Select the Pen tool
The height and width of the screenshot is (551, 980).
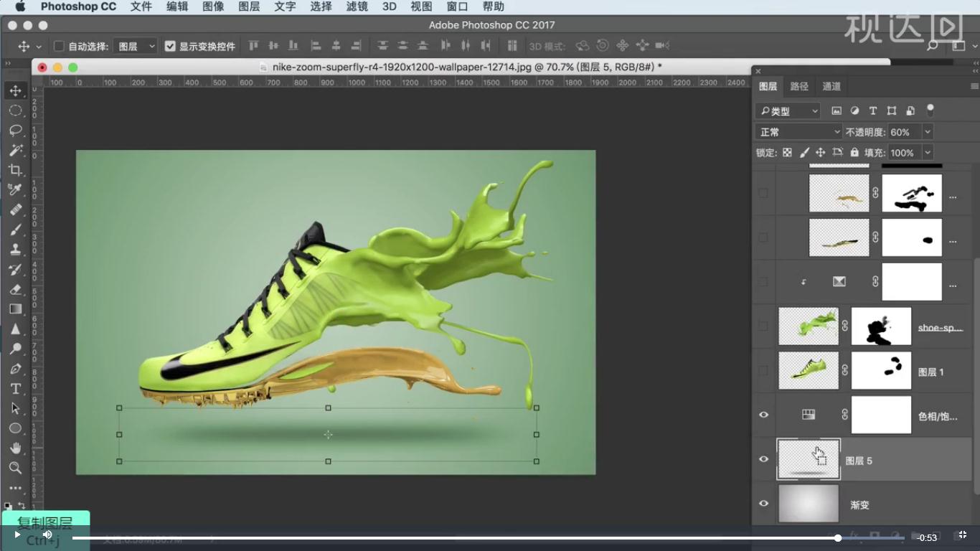[15, 369]
